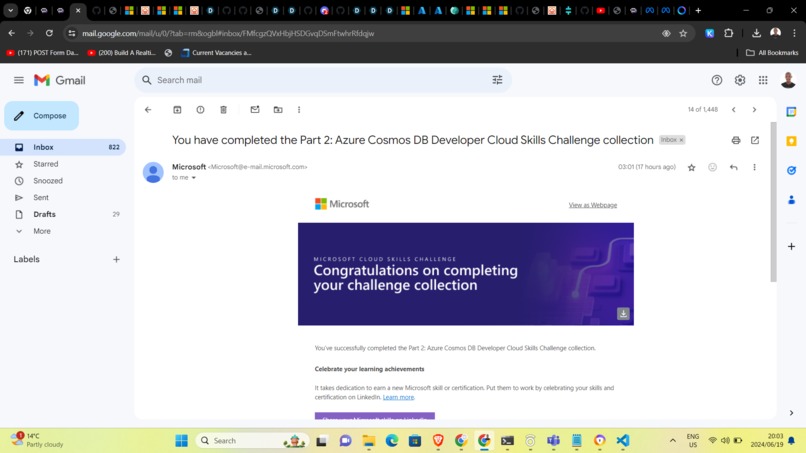This screenshot has height=453, width=806.
Task: Show search options filter icon
Action: pos(497,80)
